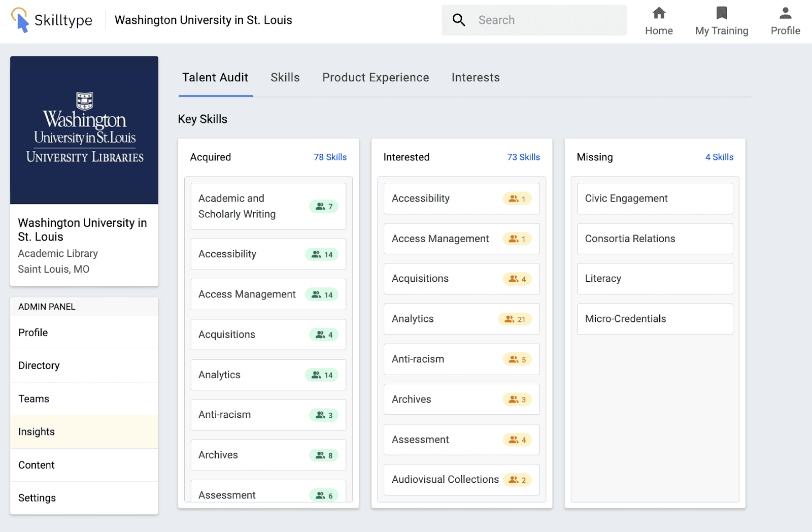Open the Profile person icon
This screenshot has height=532, width=812.
[785, 13]
